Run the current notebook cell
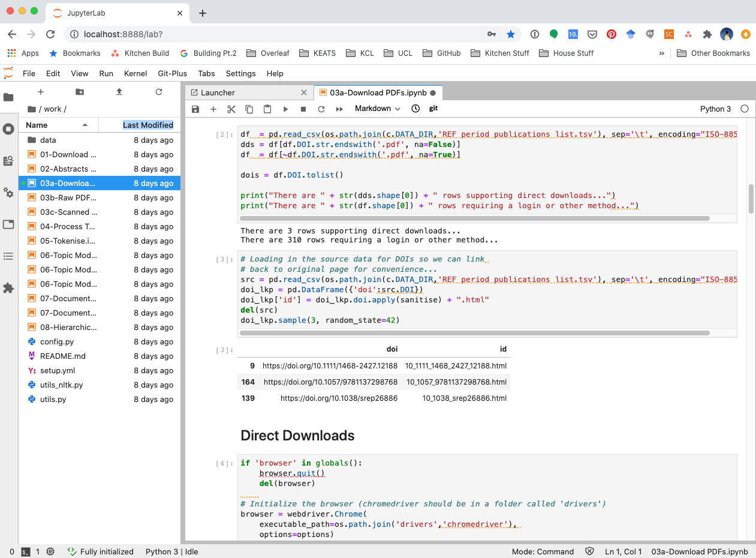Viewport: 756px width, 558px height. pos(285,109)
